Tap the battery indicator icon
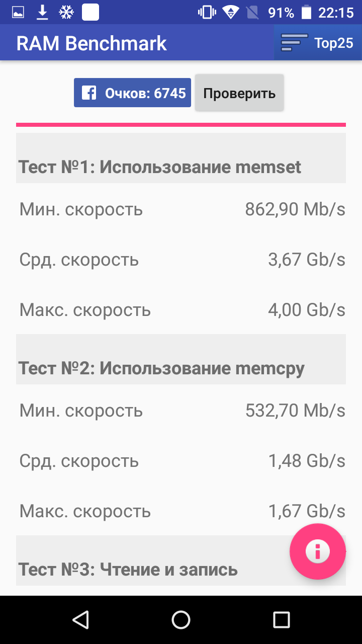Viewport: 362px width, 644px height. pyautogui.click(x=306, y=13)
